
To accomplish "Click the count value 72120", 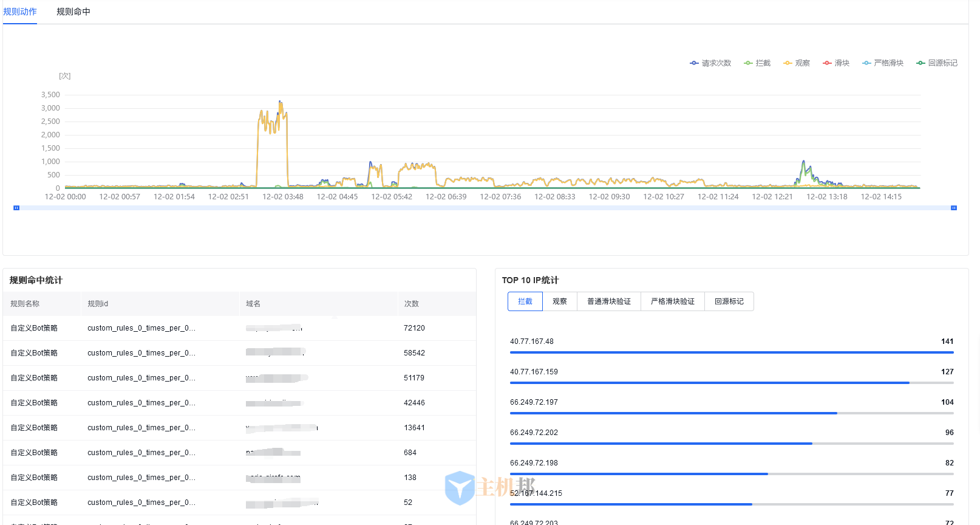I will point(414,328).
